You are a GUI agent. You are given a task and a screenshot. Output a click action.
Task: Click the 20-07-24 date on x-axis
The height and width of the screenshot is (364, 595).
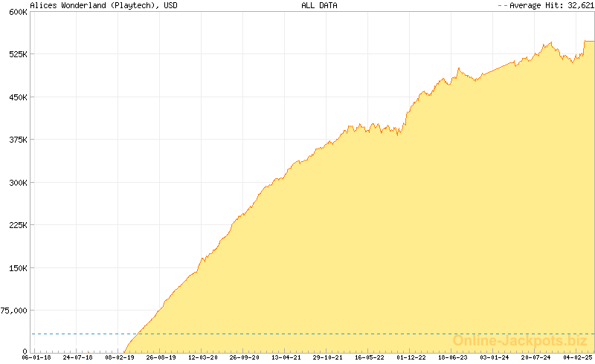point(535,358)
